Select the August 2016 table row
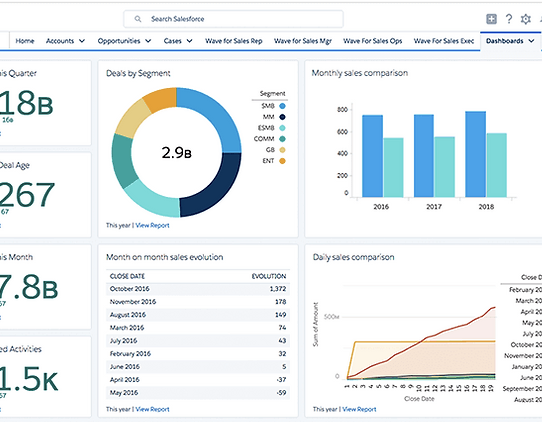Screen dimensions: 542x422 pyautogui.click(x=198, y=315)
